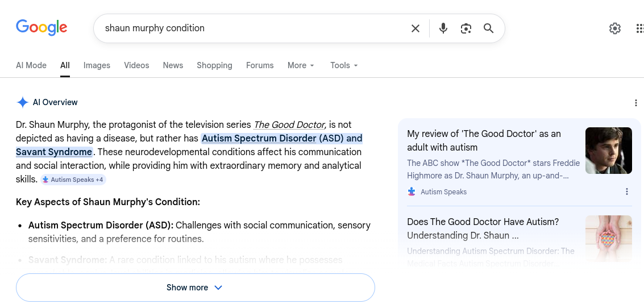Open options for Autism Speaks source card
Screen dimensions: 644x308
point(627,192)
